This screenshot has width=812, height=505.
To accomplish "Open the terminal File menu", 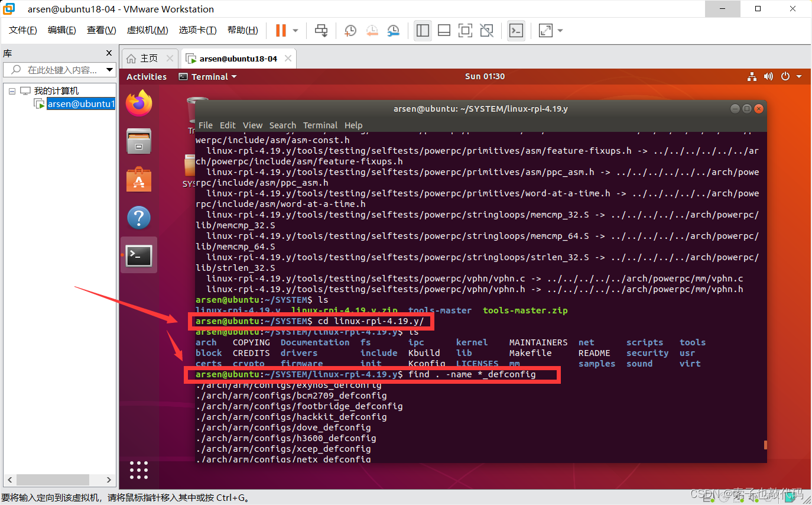I will 206,125.
